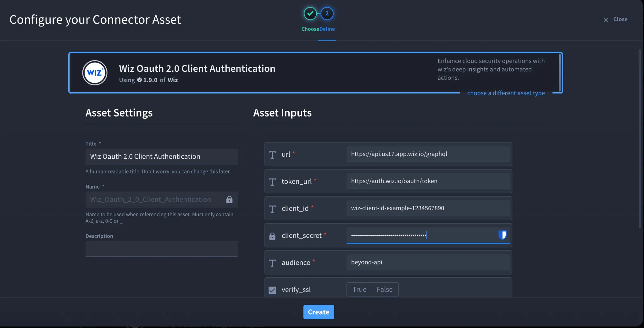The width and height of the screenshot is (644, 328).
Task: Click the completed Choose step checkmark
Action: (x=310, y=14)
